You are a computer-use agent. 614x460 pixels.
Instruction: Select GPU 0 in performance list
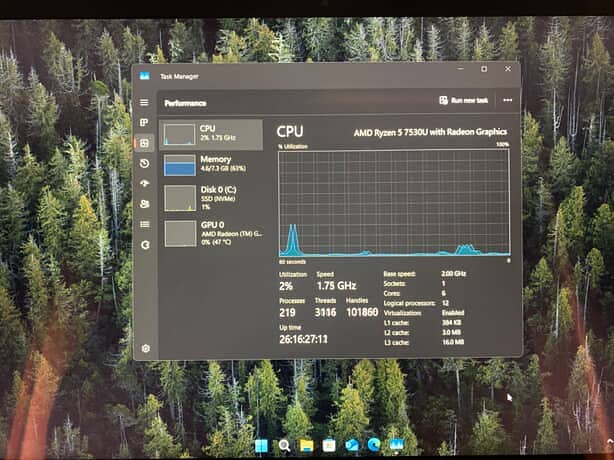(x=211, y=233)
